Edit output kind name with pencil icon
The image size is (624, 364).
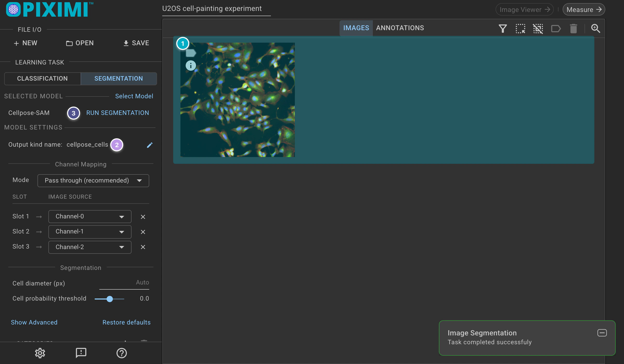[x=150, y=145]
